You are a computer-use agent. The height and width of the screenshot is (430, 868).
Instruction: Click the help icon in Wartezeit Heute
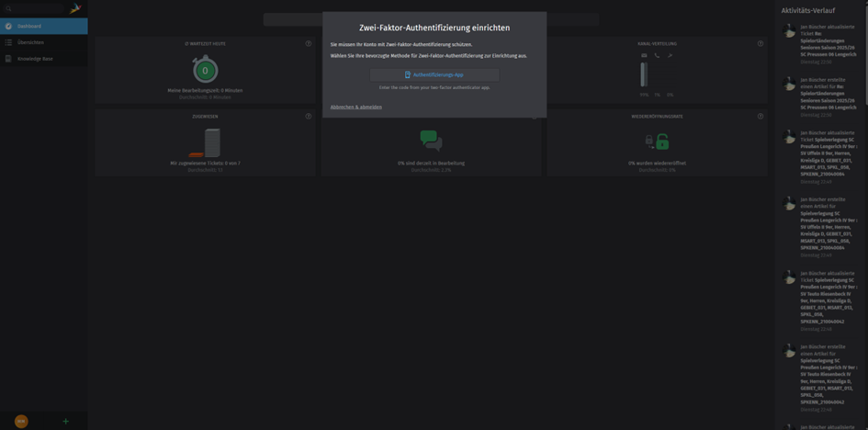(x=309, y=43)
